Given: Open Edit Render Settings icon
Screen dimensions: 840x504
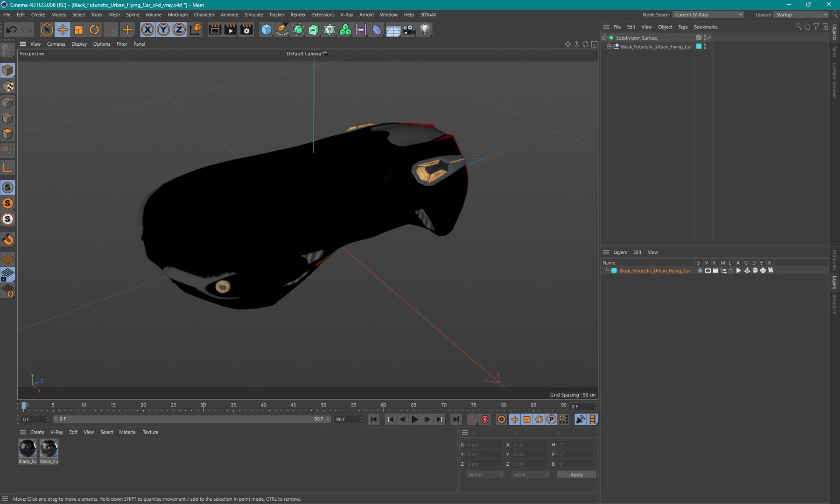Looking at the screenshot, I should (x=246, y=29).
